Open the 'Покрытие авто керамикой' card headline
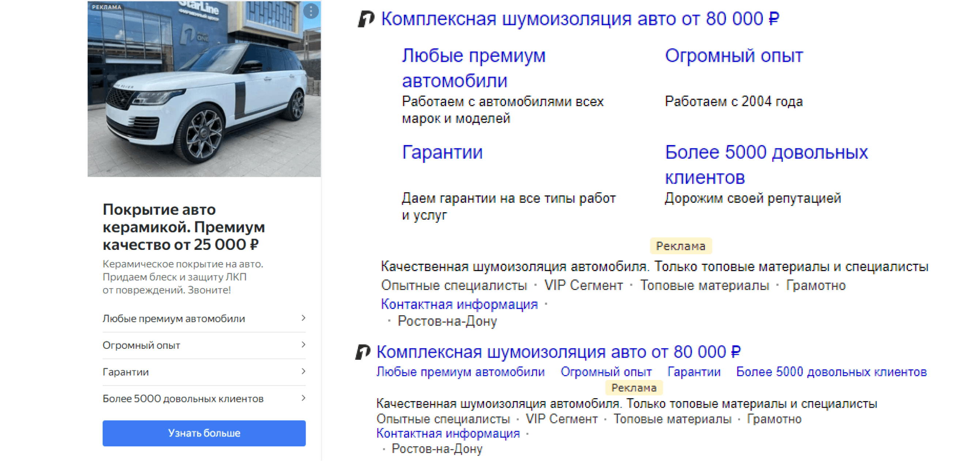The image size is (980, 461). 184,227
